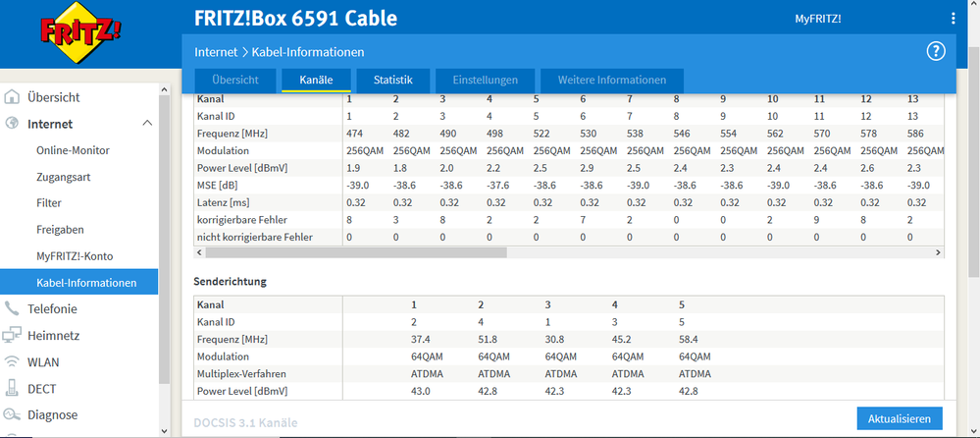Click the DOCSIS 3.1 Kanäle heading
Screen dimensions: 980x438
click(x=245, y=423)
